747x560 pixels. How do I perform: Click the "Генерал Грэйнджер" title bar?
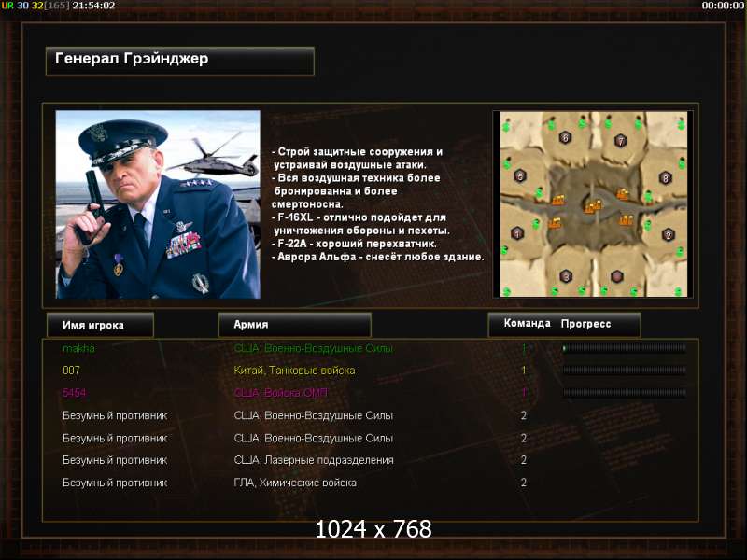(x=180, y=61)
